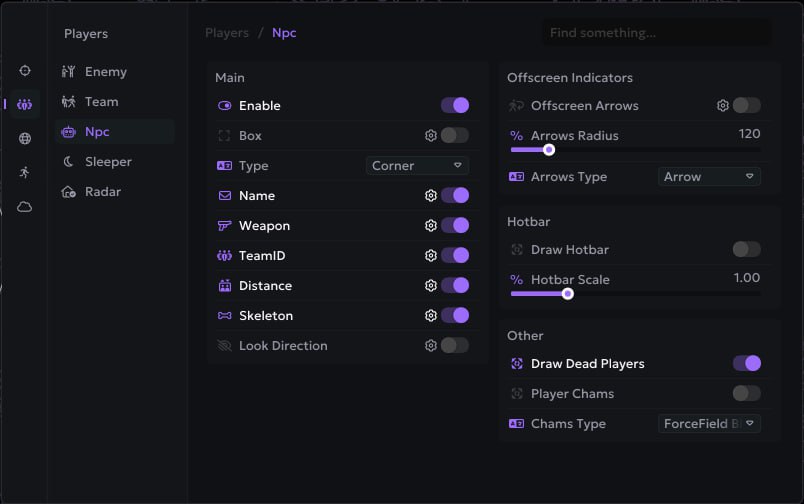Open the Sleeper sidebar entry

pyautogui.click(x=108, y=162)
